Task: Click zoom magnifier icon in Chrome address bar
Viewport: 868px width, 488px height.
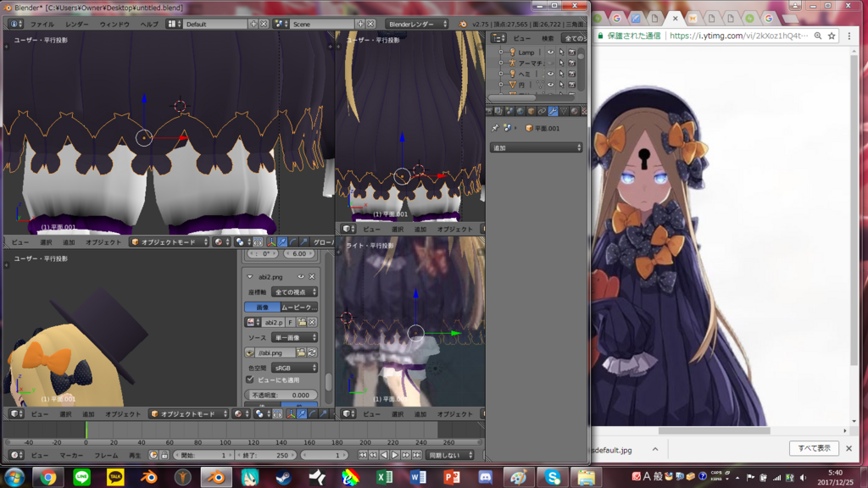Action: tap(818, 36)
